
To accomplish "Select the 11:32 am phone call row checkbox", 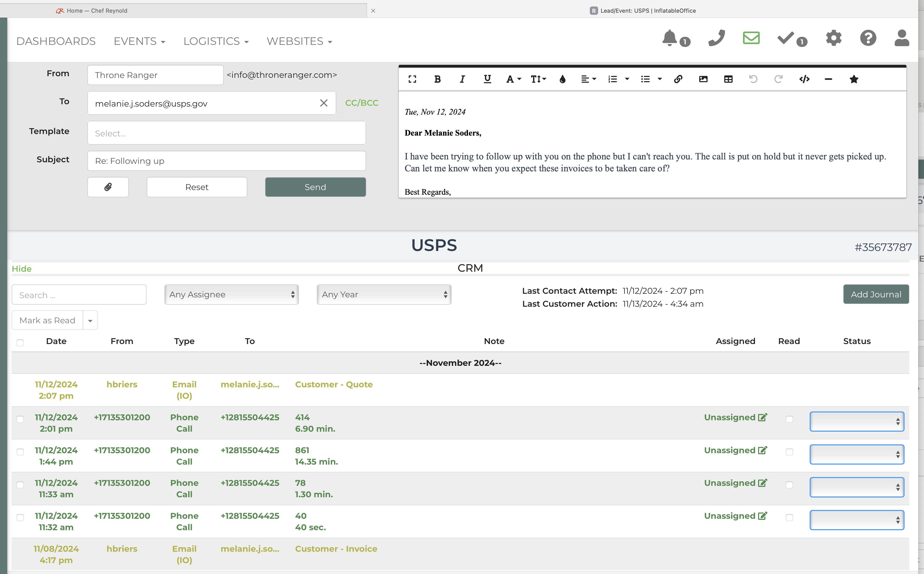I will coord(20,517).
